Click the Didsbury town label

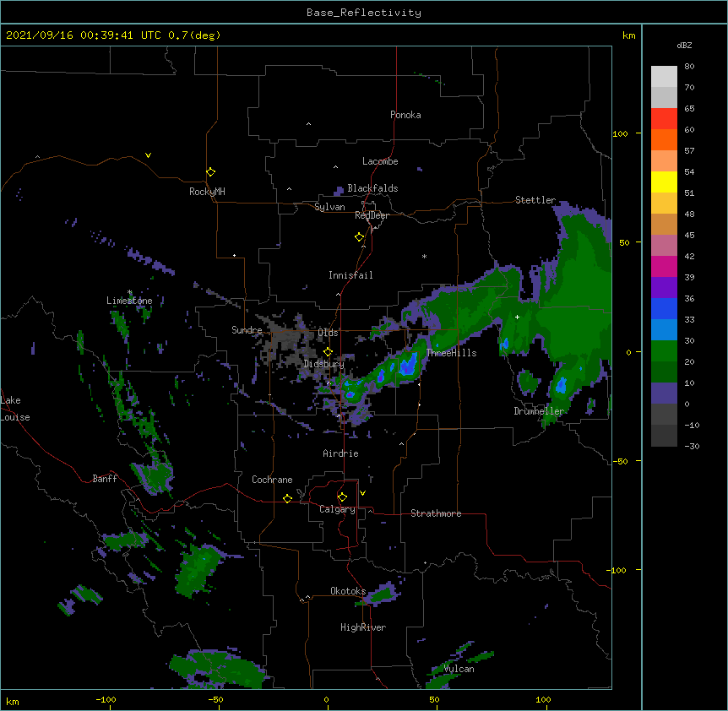(324, 364)
